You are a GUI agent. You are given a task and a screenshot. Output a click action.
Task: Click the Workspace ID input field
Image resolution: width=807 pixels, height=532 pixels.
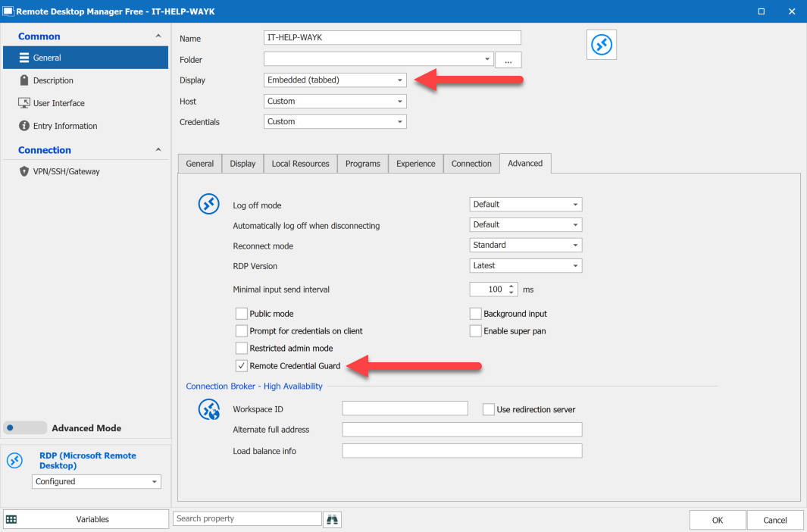click(405, 409)
